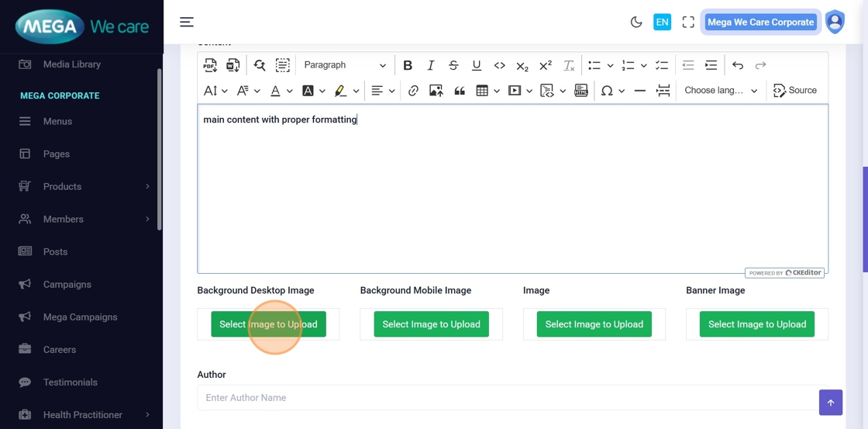Click Select Image to Upload for Banner Image
The image size is (868, 429).
coord(757,324)
